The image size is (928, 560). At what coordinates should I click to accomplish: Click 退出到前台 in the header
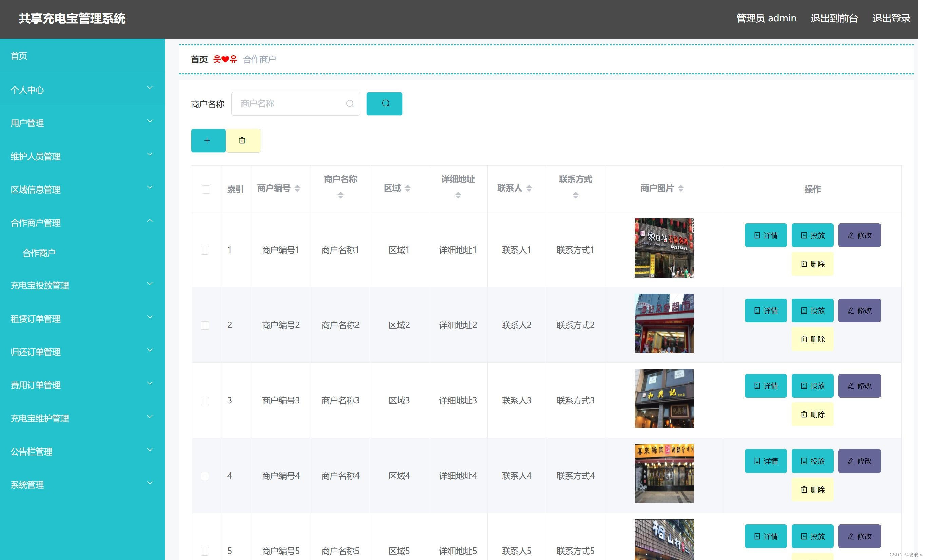click(x=834, y=18)
